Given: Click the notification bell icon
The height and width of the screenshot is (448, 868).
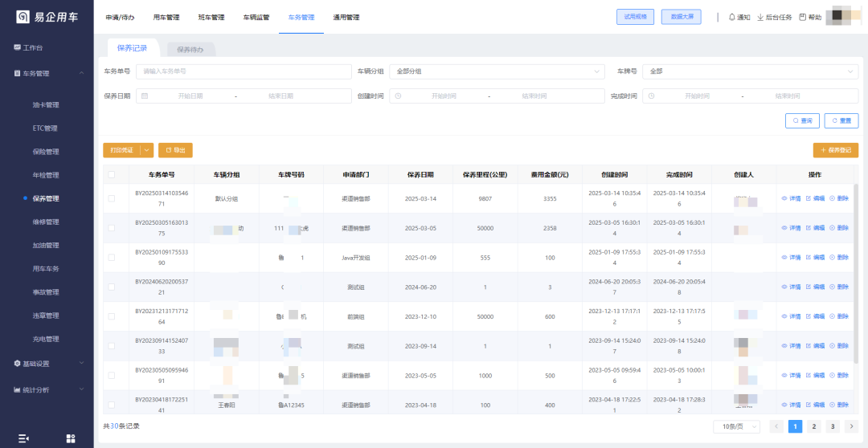Looking at the screenshot, I should coord(731,17).
